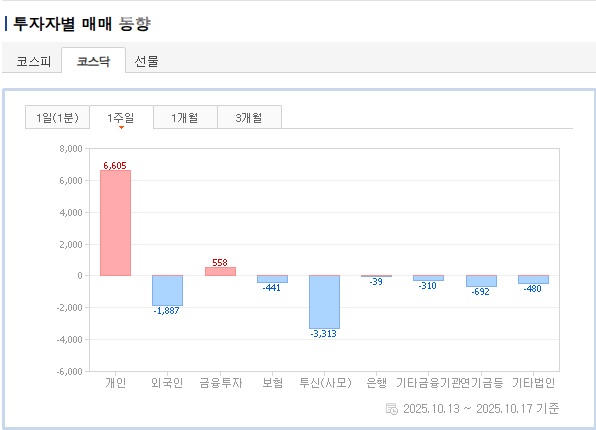Image resolution: width=596 pixels, height=430 pixels.
Task: Switch to the 코스피 tab
Action: pos(33,61)
